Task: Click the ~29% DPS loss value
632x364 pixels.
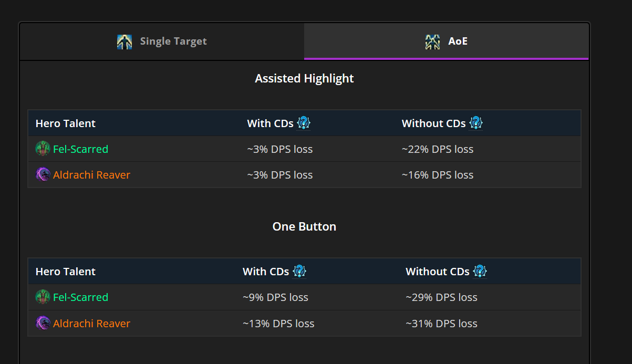Action: tap(441, 297)
